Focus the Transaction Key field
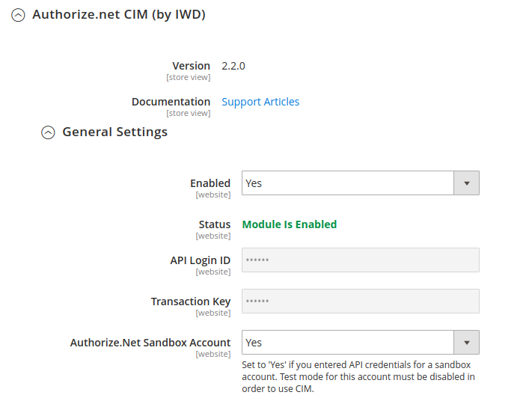Screen dimensions: 532x404 tap(361, 302)
